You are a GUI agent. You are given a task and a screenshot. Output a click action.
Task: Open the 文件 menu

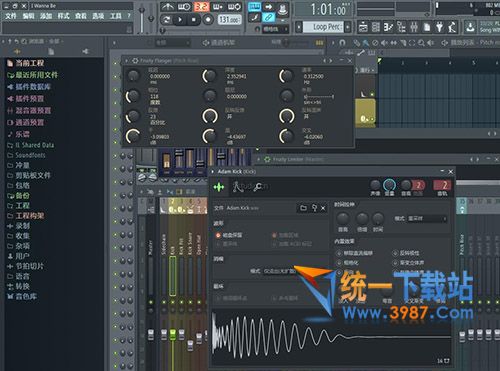11,16
